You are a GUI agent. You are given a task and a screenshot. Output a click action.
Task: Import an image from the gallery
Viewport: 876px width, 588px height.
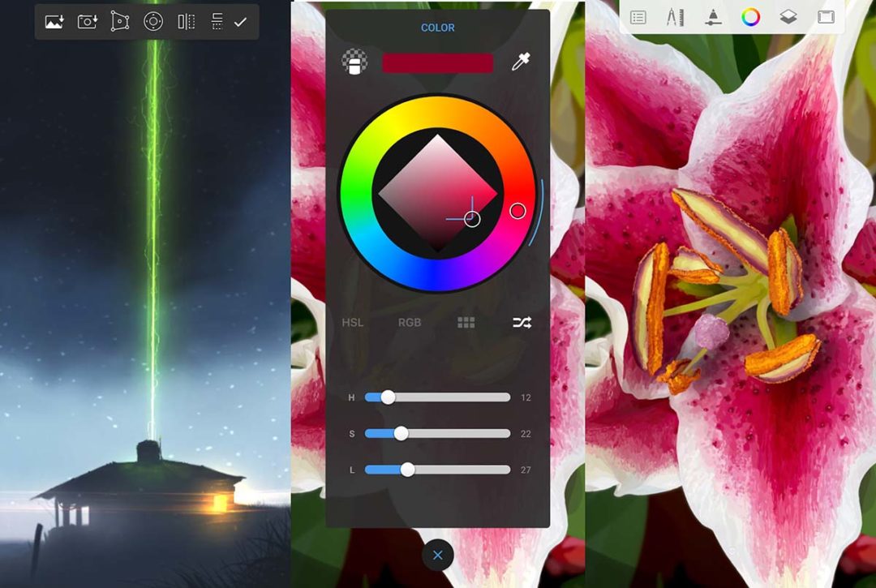54,21
